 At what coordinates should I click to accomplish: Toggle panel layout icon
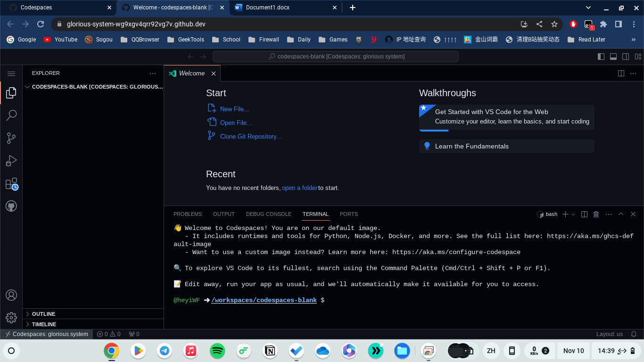tap(613, 57)
